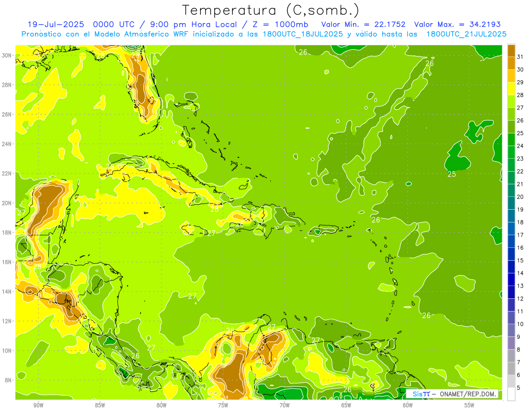This screenshot has width=532, height=411.
Task: Click the 22N latitude axis label
Action: [x=7, y=173]
